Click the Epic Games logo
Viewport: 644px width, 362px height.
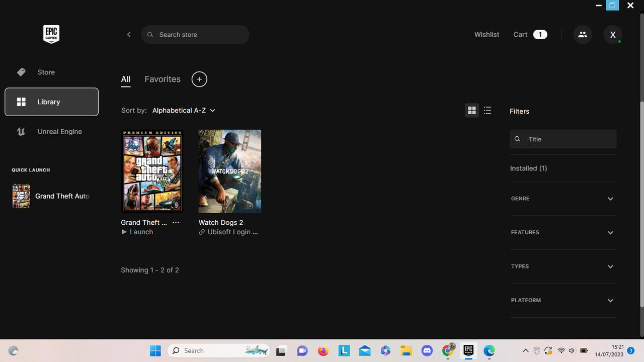tap(51, 34)
